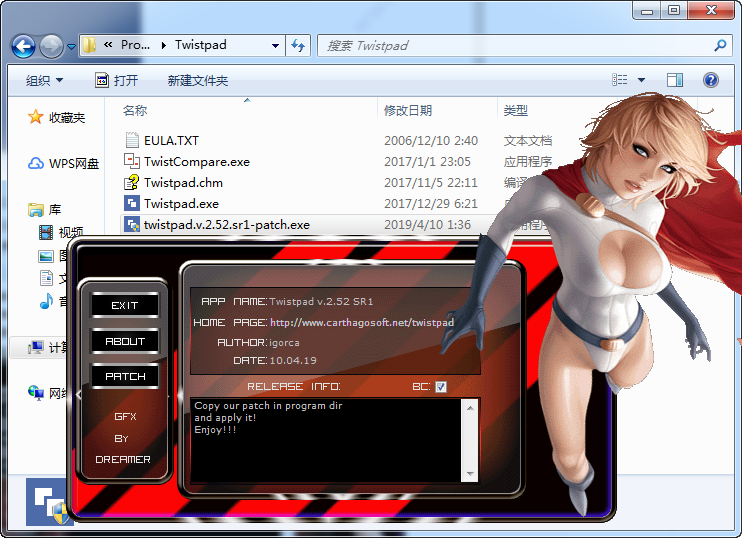742x538 pixels.
Task: Click the release info scrollbar down arrow
Action: (x=470, y=474)
